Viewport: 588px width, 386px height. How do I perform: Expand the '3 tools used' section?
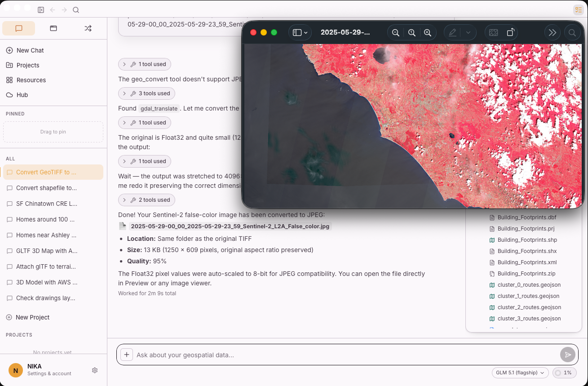[x=146, y=93]
